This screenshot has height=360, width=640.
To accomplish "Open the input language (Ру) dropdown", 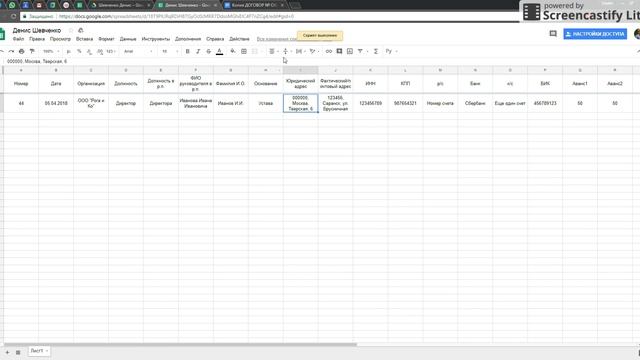I will [x=391, y=51].
